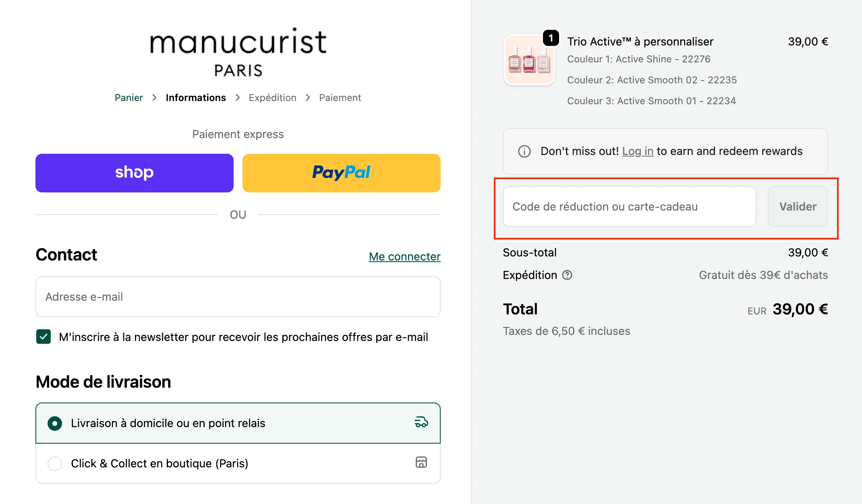This screenshot has height=504, width=862.
Task: Click the Adresse e-mail field
Action: point(238,297)
